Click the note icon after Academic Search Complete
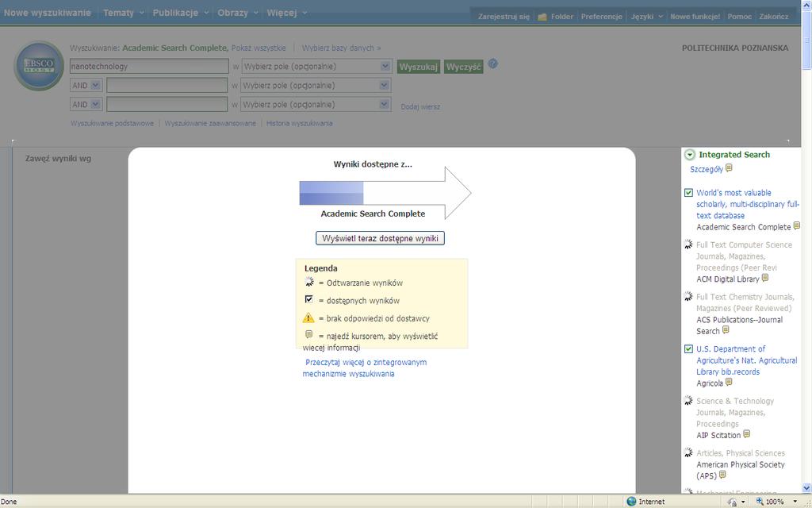Viewport: 812px width, 508px height. (797, 225)
